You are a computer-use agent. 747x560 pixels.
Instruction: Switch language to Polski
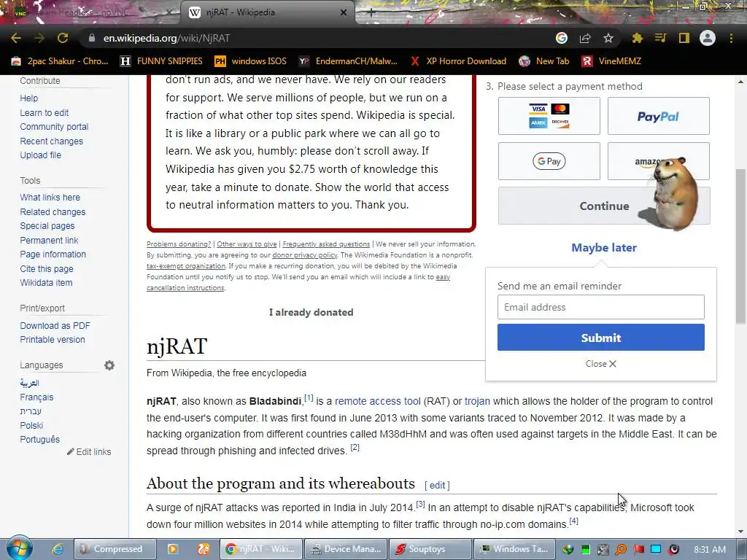pos(31,425)
